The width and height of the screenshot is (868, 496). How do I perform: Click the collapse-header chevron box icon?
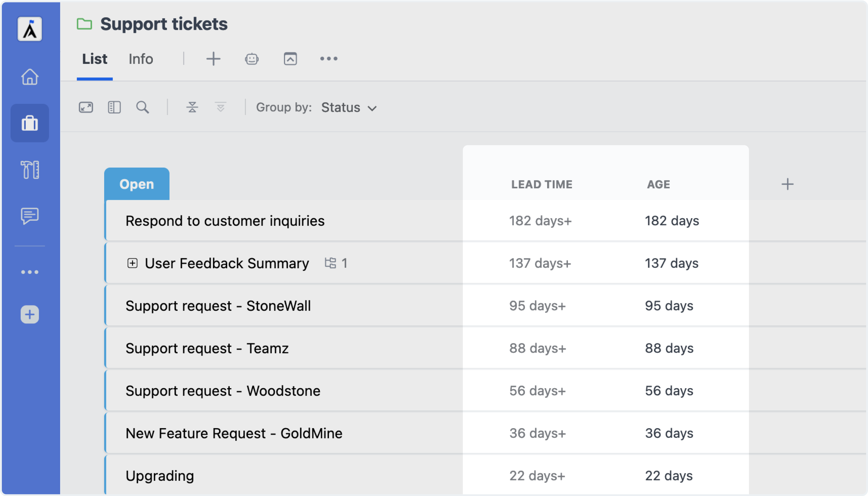click(290, 59)
